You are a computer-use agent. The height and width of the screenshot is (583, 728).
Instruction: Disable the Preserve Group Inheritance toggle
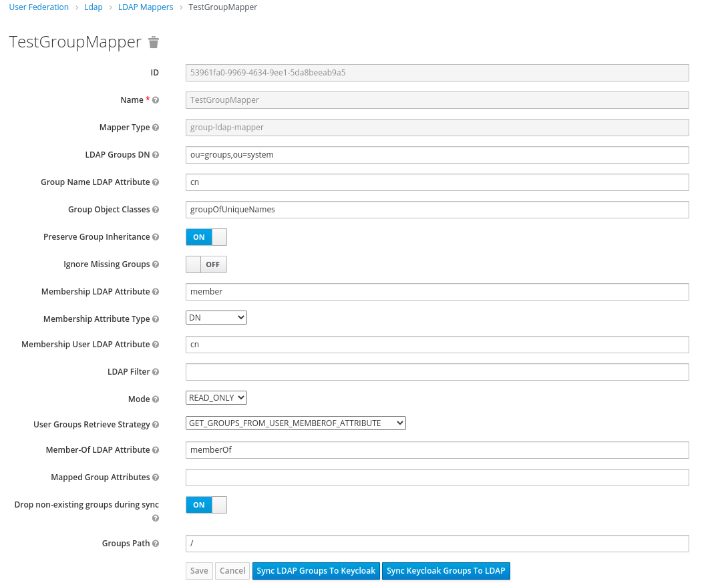[x=206, y=236]
